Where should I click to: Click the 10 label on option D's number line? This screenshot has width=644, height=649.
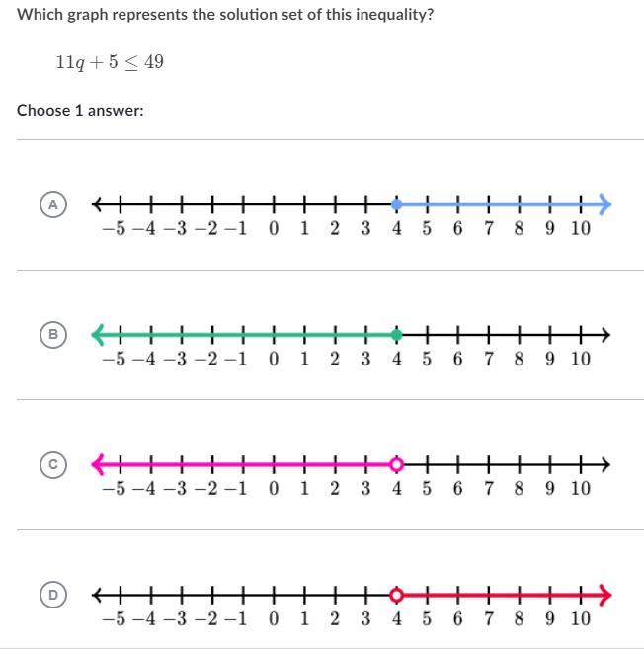[x=580, y=618]
